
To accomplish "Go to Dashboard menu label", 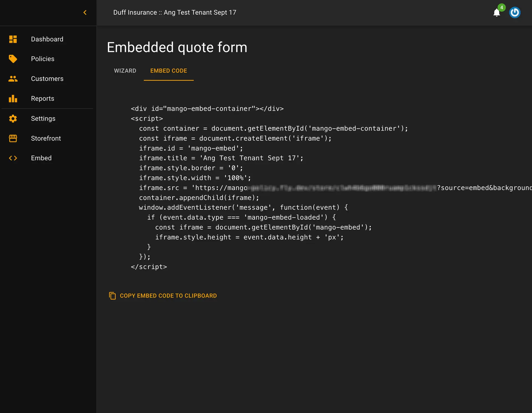I will (x=47, y=39).
